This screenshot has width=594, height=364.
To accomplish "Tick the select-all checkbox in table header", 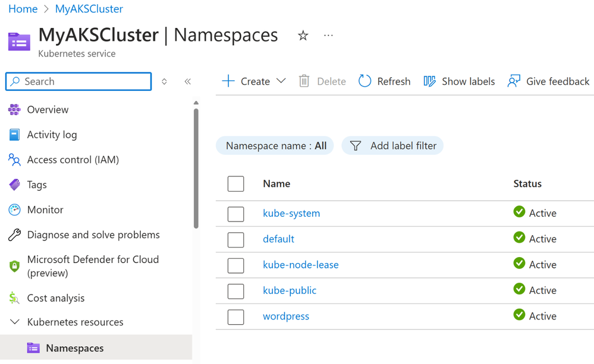I will (x=235, y=184).
